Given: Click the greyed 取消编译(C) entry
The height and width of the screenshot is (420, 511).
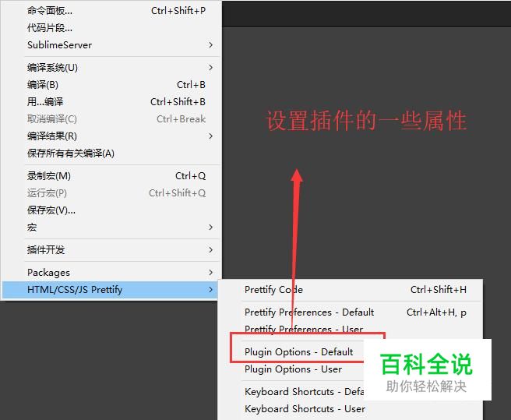Looking at the screenshot, I should click(111, 118).
